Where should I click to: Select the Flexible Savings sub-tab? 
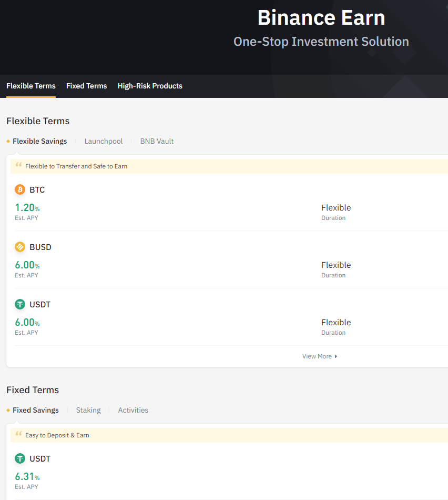click(40, 141)
